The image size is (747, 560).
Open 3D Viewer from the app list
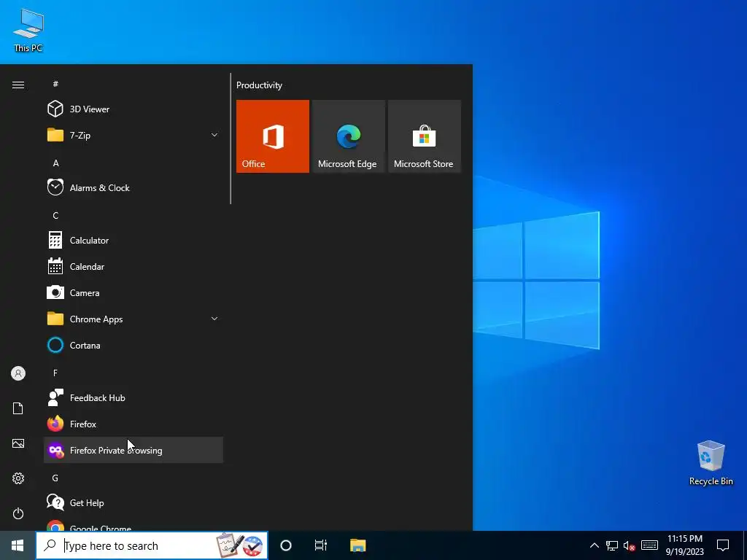(133, 109)
